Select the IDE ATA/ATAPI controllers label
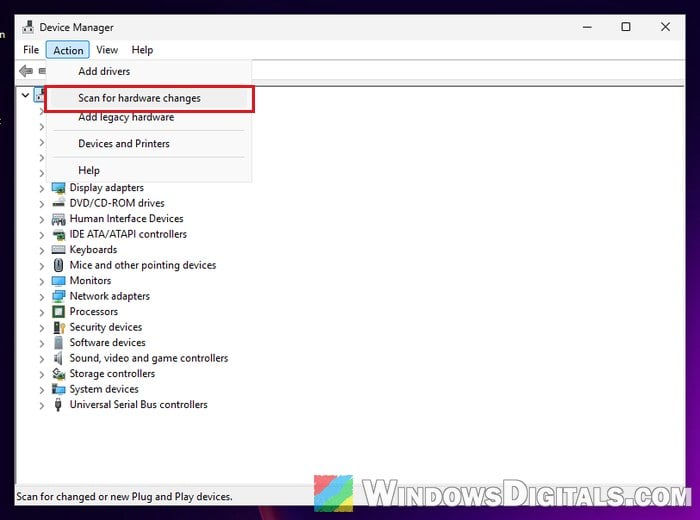This screenshot has width=700, height=520. click(128, 234)
